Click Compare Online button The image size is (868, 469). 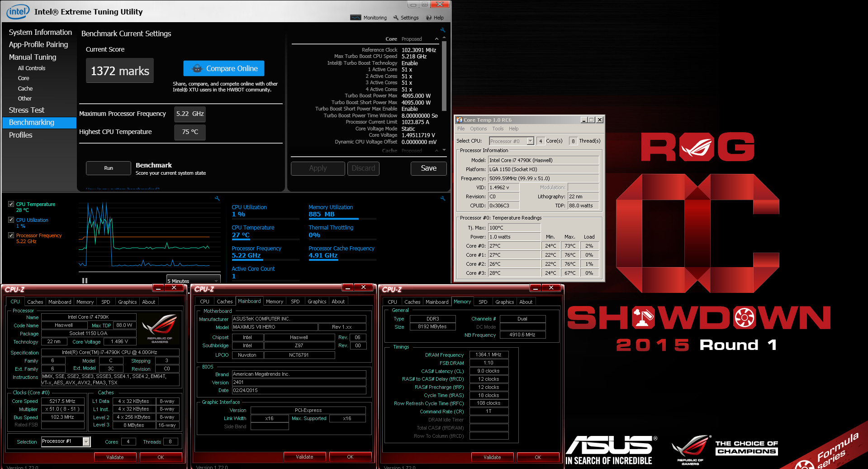(x=224, y=68)
